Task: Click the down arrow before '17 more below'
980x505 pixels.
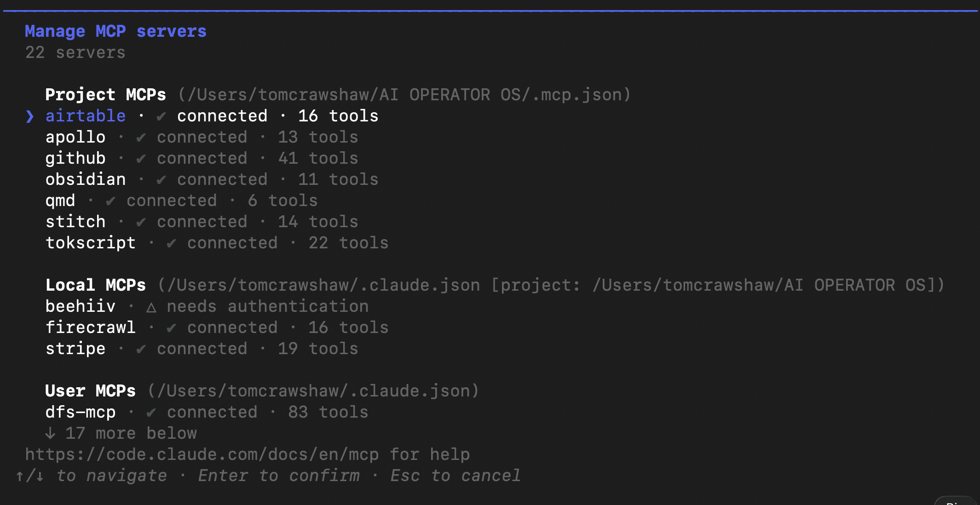Action: [x=50, y=433]
